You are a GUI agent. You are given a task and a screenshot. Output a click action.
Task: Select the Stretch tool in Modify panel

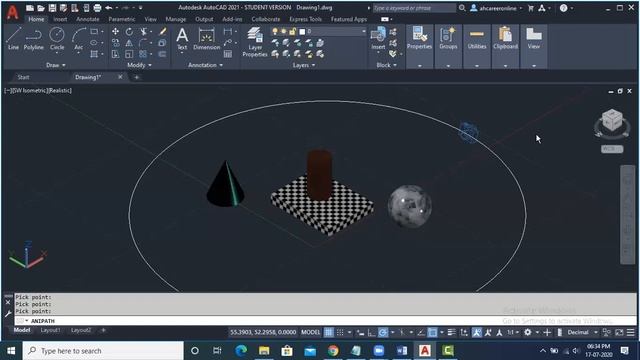[116, 54]
